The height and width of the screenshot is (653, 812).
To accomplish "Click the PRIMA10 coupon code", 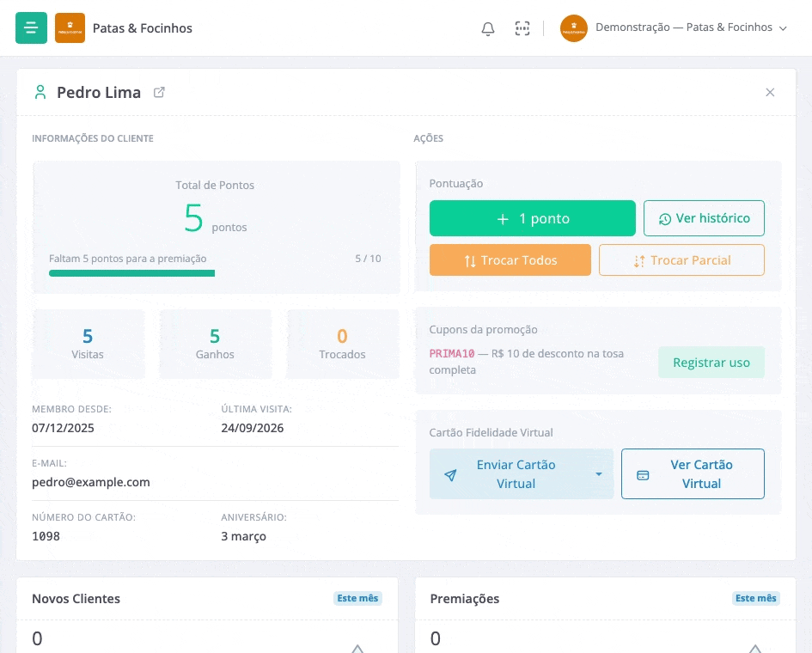I will [x=452, y=354].
